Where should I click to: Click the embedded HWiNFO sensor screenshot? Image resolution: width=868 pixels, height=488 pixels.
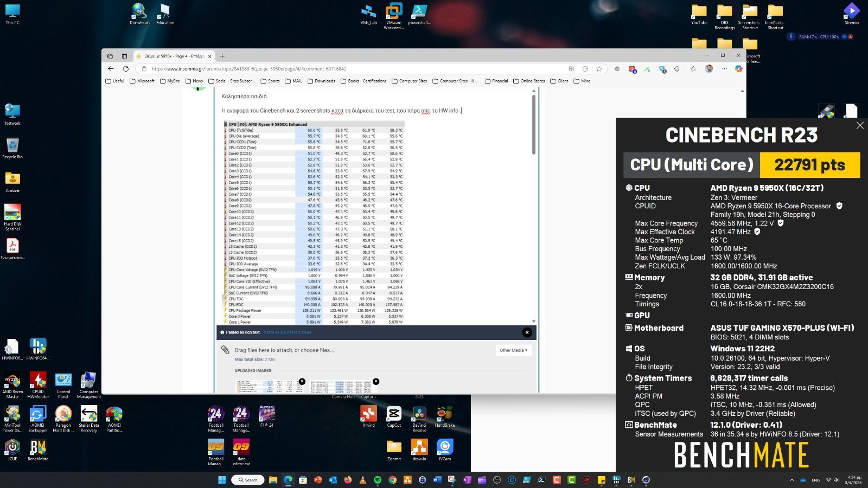tap(314, 223)
